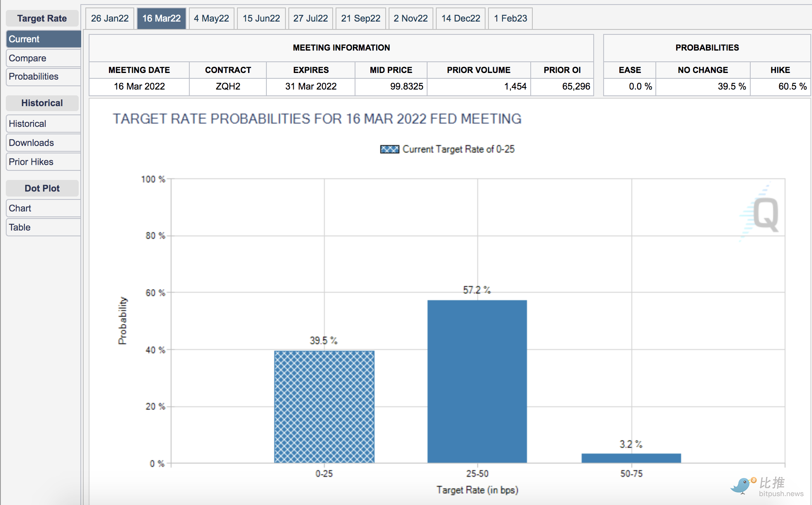Open the 26 Jan22 meeting tab
812x505 pixels.
pyautogui.click(x=110, y=18)
